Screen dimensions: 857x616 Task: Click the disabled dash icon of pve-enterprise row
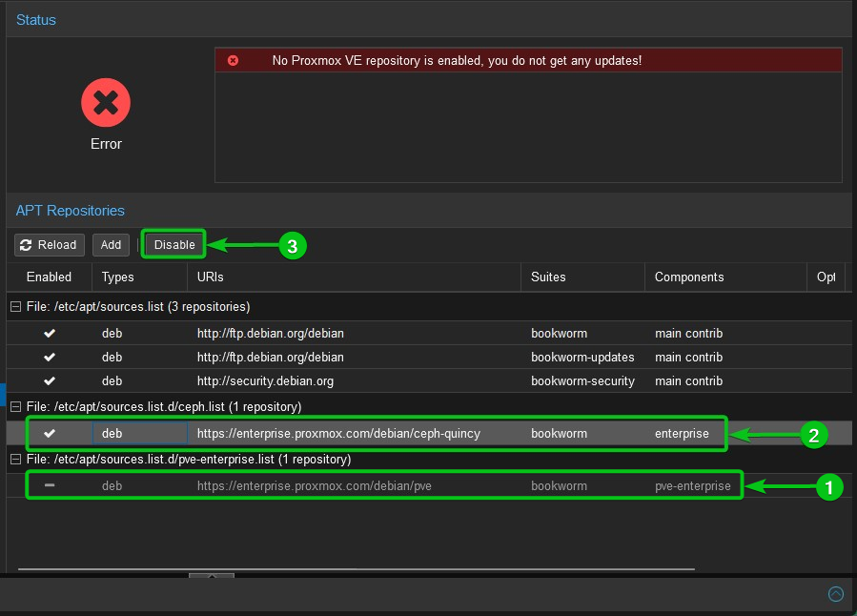pos(50,484)
